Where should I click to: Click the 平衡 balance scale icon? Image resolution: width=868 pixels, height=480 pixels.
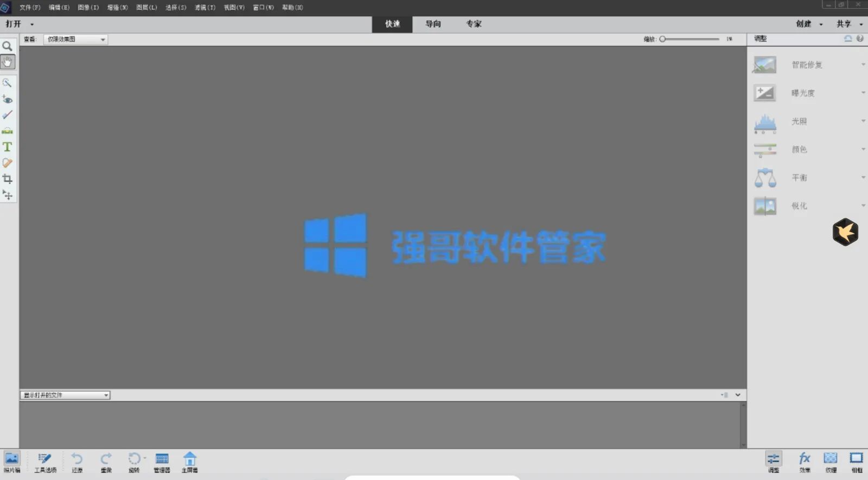(x=765, y=178)
